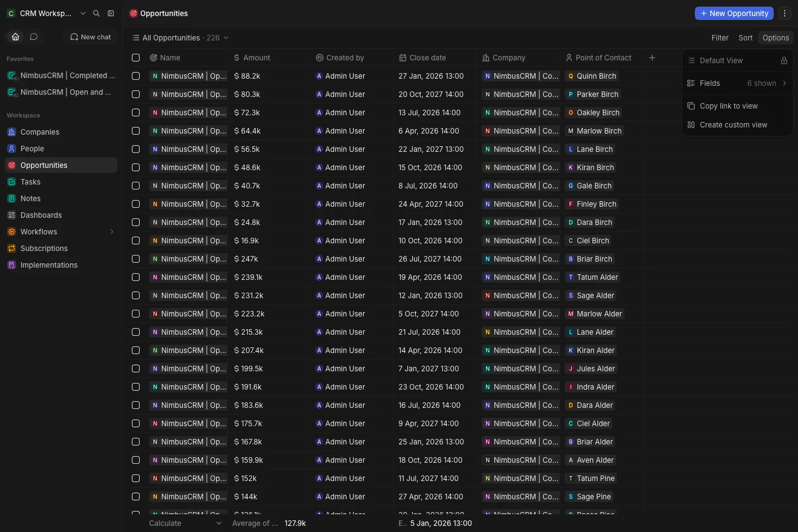Check the row with amount $ 64.4k
798x532 pixels.
tap(136, 131)
